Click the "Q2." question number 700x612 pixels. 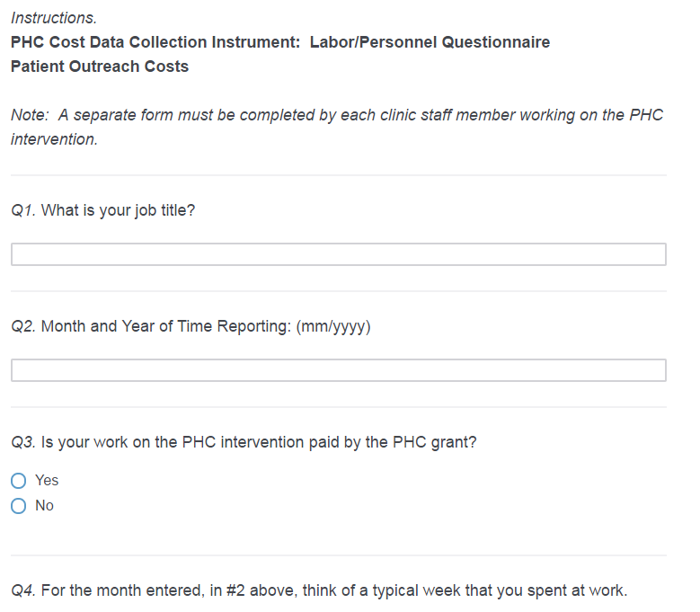tap(24, 326)
